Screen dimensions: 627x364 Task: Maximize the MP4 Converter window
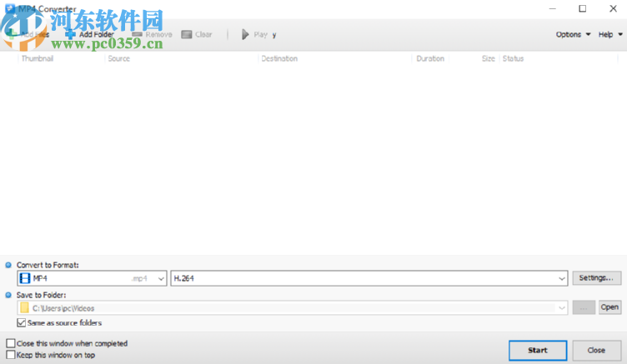click(x=583, y=8)
